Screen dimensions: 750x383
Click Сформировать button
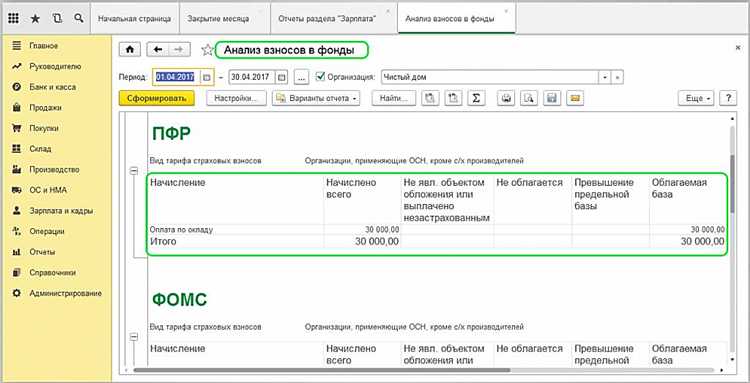tap(157, 98)
